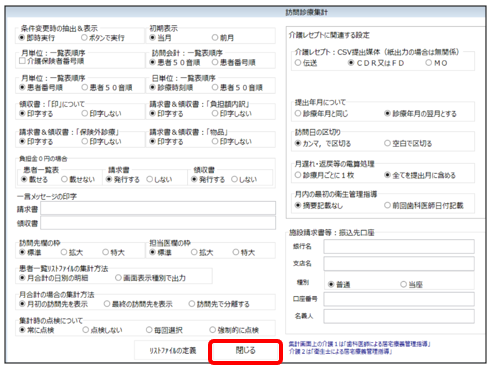The image size is (493, 368).
Task: Click the 領収書 message input field
Action: [x=158, y=223]
